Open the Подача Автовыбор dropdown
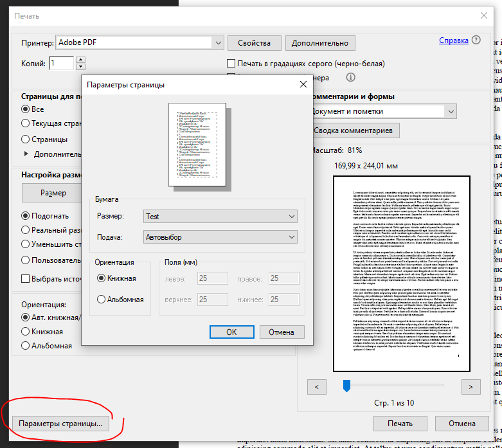 tap(220, 237)
